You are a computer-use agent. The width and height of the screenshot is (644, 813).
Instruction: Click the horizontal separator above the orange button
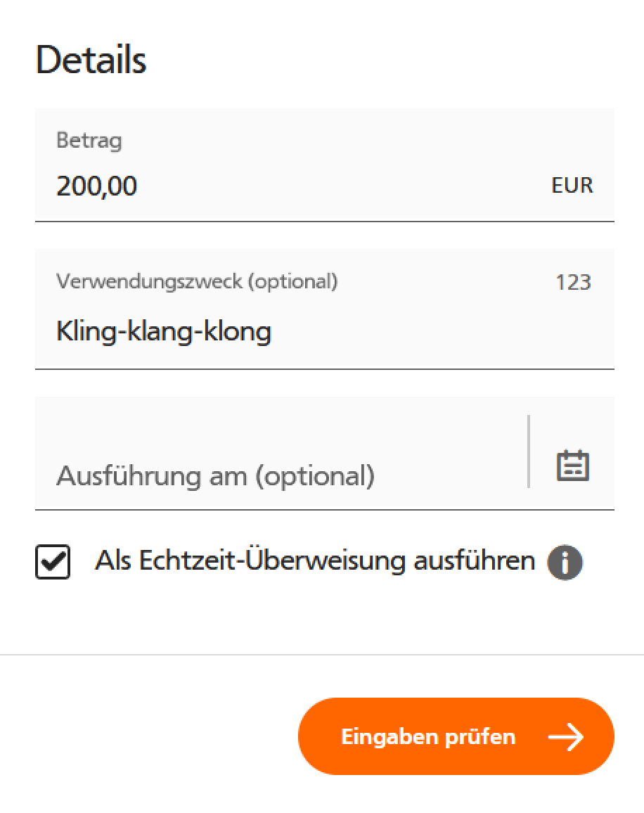tap(322, 655)
